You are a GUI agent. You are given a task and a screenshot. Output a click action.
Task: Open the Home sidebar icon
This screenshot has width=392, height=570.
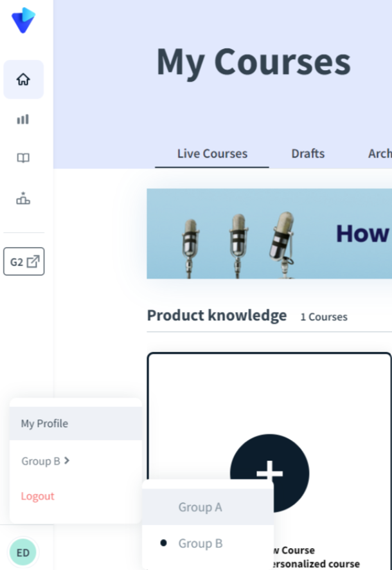pyautogui.click(x=23, y=79)
